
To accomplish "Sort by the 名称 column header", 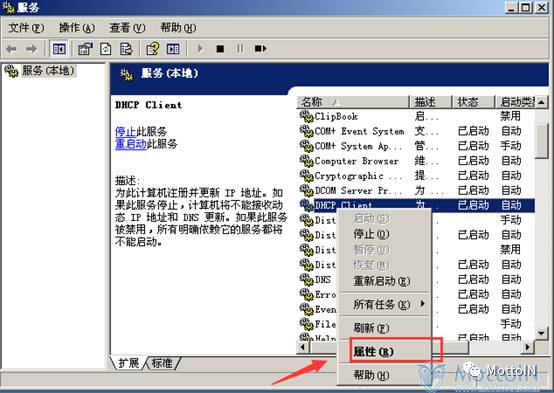I will (353, 102).
